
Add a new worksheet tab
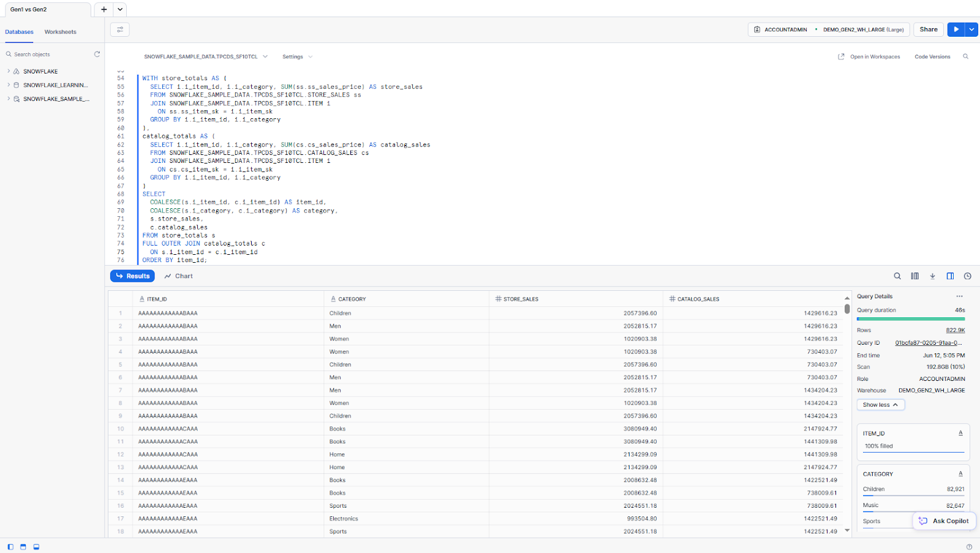pos(104,9)
